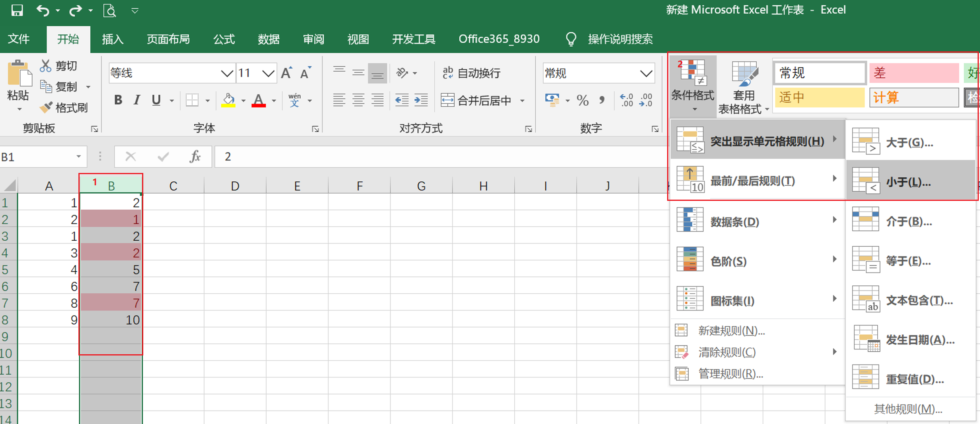Click 新建规则(N)... in the menu
Image resolution: width=980 pixels, height=424 pixels.
758,330
